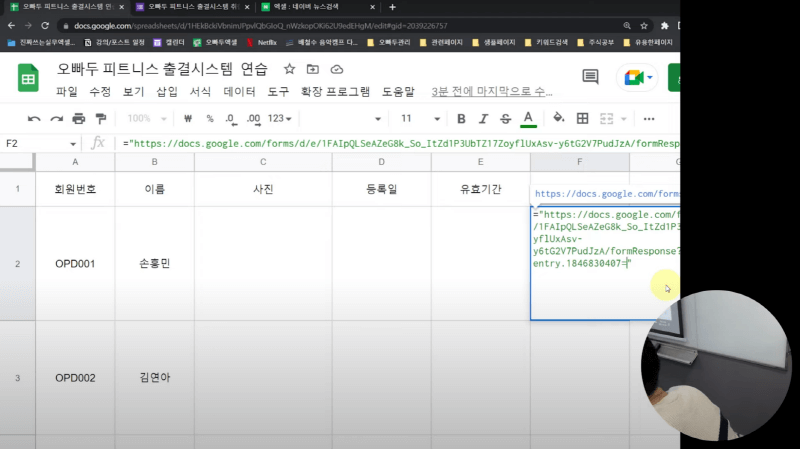Open the 보기 menu
This screenshot has width=800, height=449.
(134, 92)
